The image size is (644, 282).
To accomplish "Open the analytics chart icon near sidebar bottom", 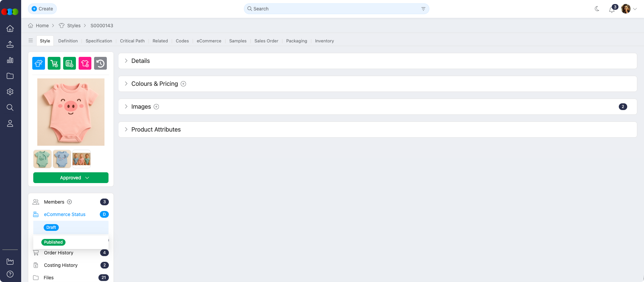I will [x=10, y=261].
